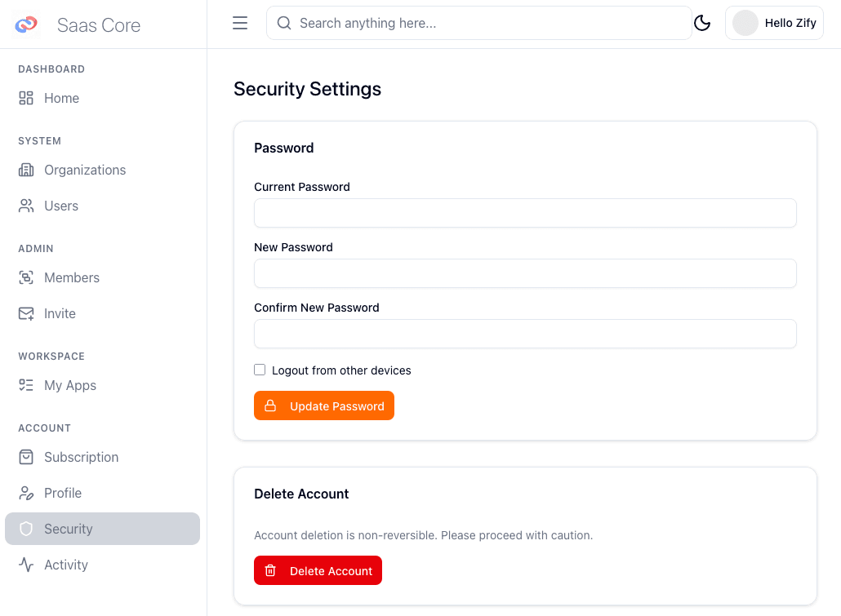Click the Saas Core logo icon
Viewport: 841px width, 616px height.
(x=26, y=24)
